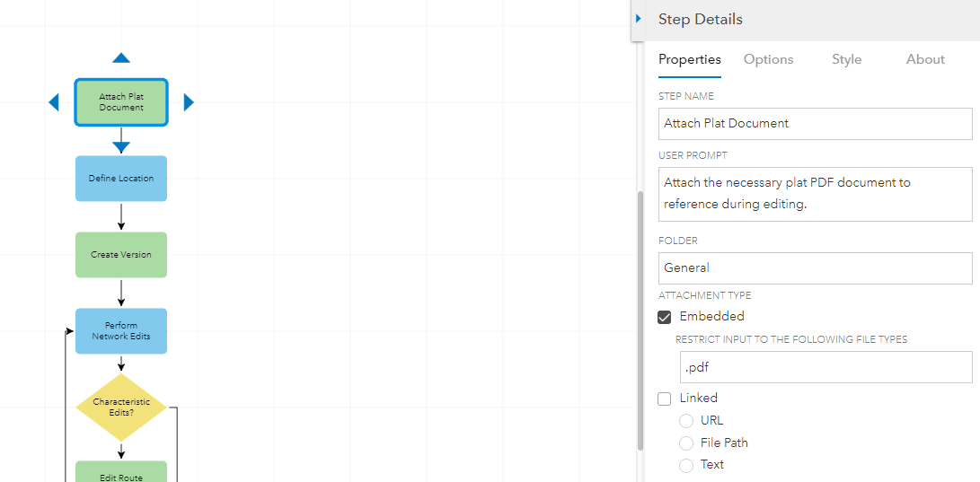Click the file types restriction field containing .pdf
980x482 pixels.
pos(826,367)
